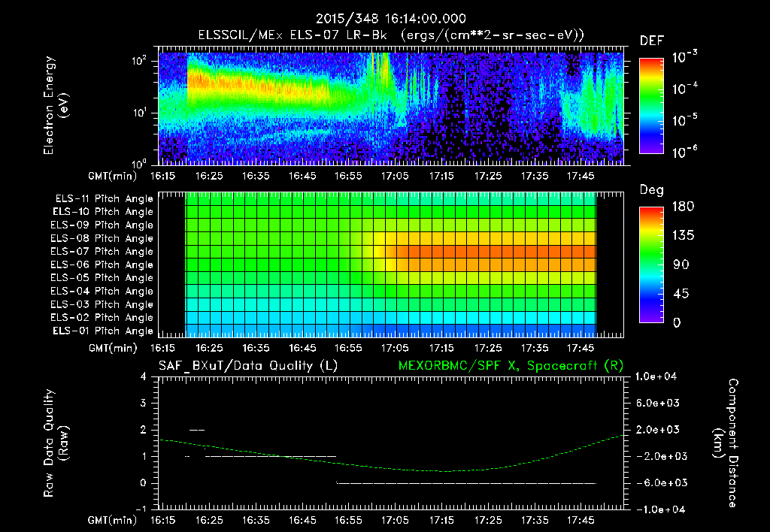This screenshot has height=532, width=770.
Task: Click the Component Distance (km) axis label
Action: [x=725, y=443]
